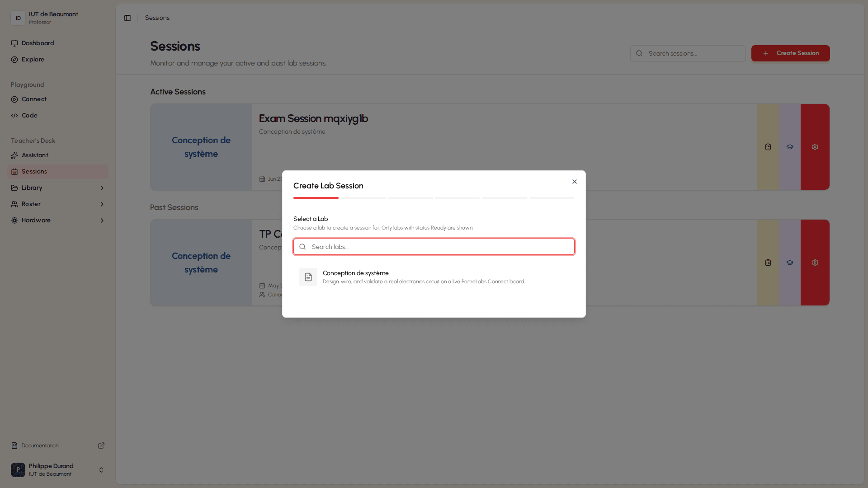
Task: Click the document icon beside Conception de système lab
Action: tap(308, 277)
